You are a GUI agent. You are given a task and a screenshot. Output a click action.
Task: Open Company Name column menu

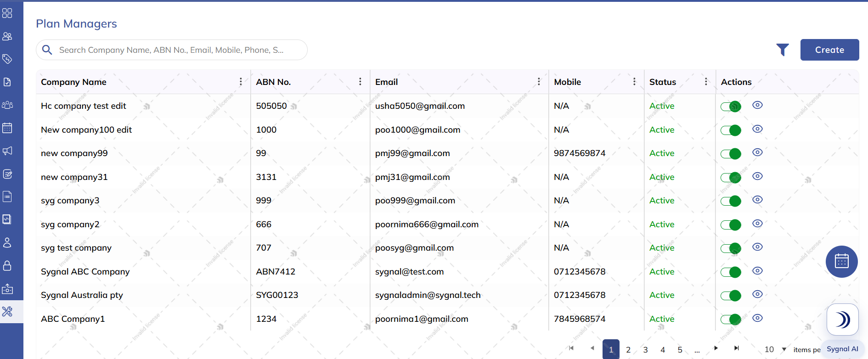pos(241,82)
